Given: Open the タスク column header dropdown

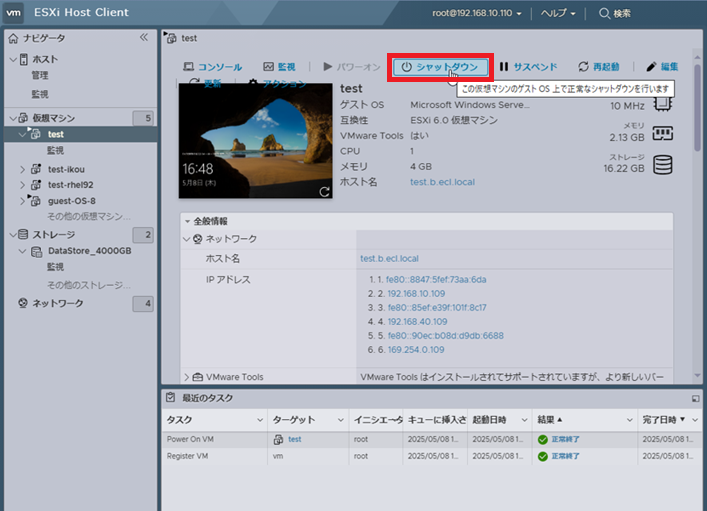Looking at the screenshot, I should (260, 420).
